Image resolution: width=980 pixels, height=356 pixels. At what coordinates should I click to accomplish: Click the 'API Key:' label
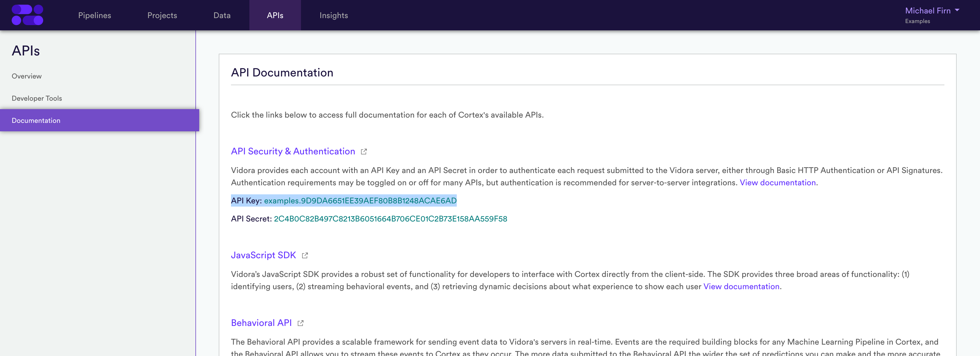click(246, 201)
